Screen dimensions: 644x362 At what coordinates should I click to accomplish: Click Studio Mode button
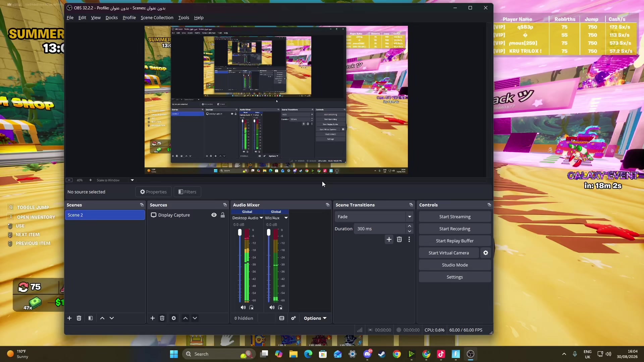[x=455, y=265]
